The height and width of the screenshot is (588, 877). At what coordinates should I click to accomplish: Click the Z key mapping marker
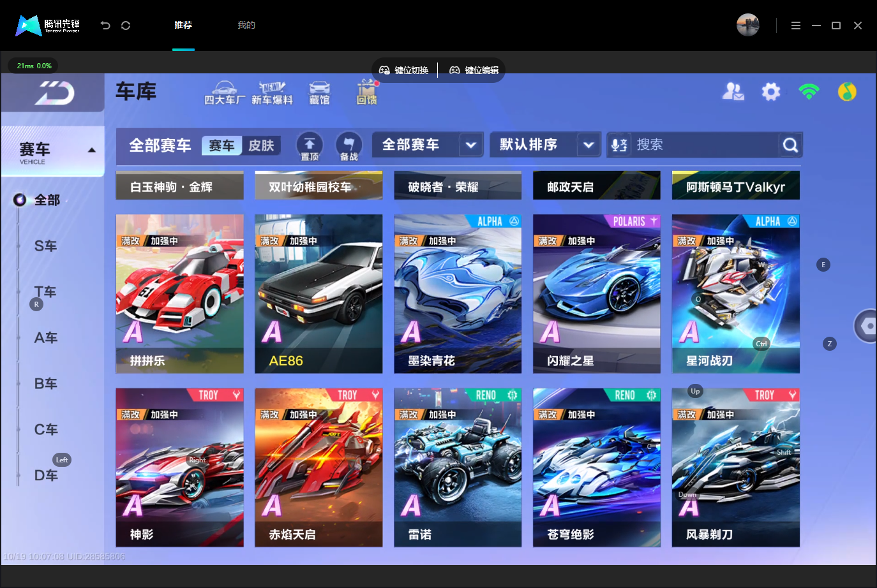830,344
